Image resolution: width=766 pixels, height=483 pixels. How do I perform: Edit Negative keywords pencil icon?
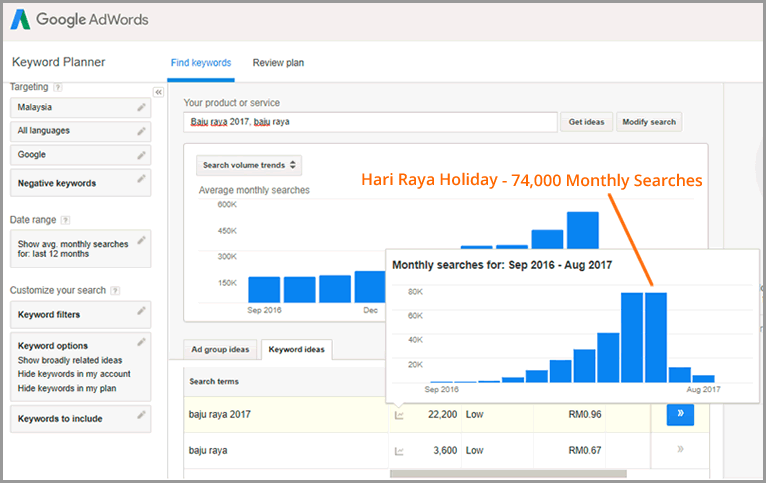[x=141, y=178]
